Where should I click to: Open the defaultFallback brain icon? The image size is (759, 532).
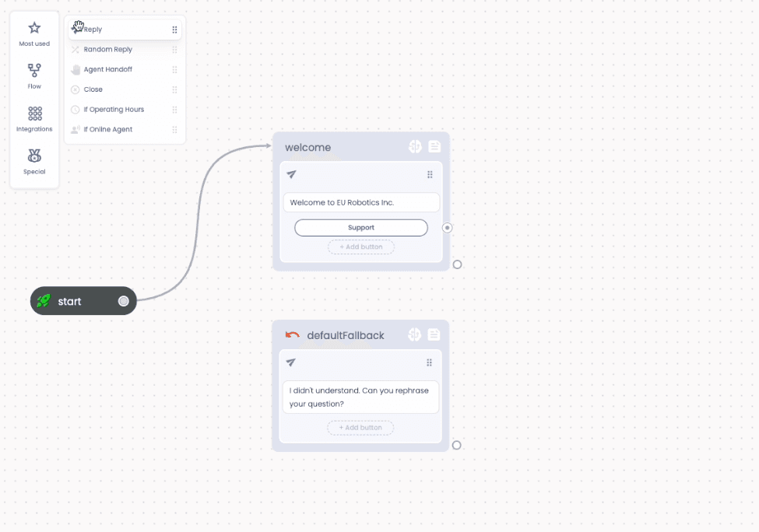(414, 334)
